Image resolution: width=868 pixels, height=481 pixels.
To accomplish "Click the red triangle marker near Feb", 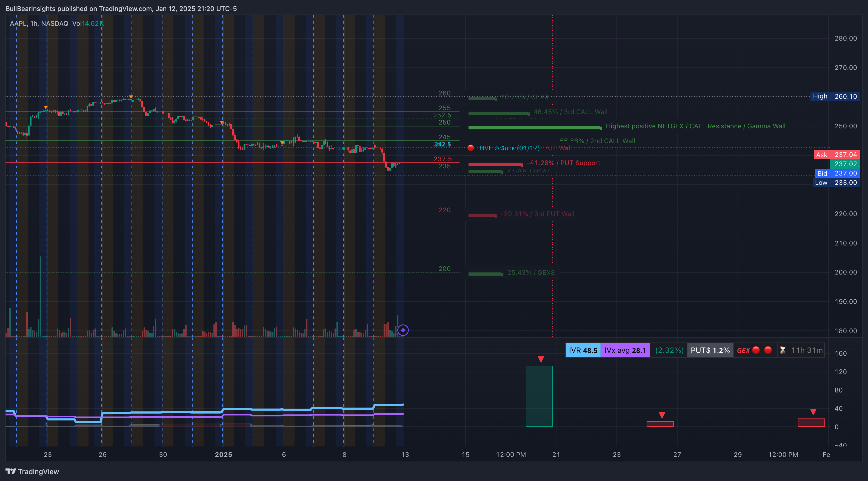I will coord(813,412).
